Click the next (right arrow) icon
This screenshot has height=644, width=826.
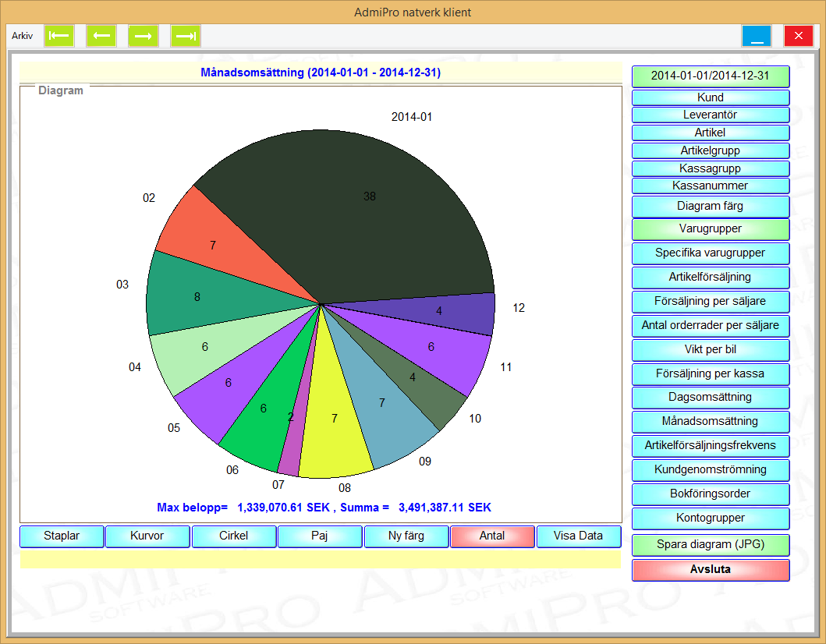[x=144, y=36]
